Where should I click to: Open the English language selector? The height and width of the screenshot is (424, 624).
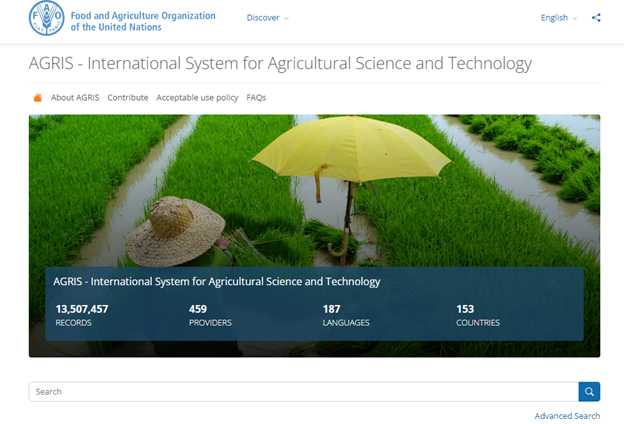point(558,18)
